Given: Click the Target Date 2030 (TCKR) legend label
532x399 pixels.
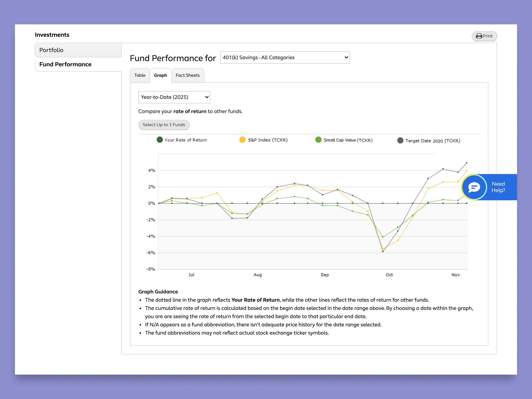Looking at the screenshot, I should 433,141.
